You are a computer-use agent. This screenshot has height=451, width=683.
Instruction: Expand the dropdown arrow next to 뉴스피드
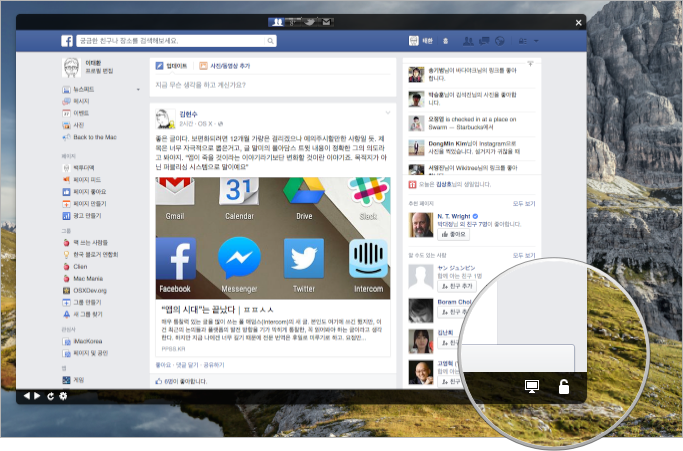point(138,89)
